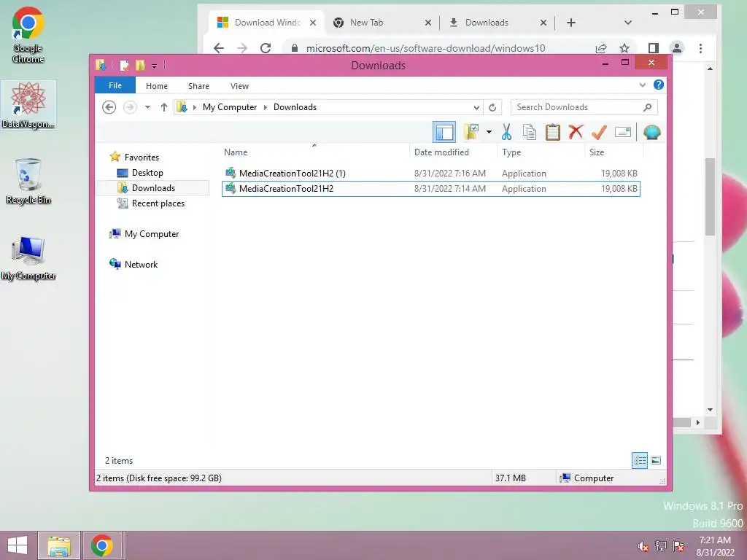747x560 pixels.
Task: Copy the selected file via toolbar
Action: coord(530,132)
